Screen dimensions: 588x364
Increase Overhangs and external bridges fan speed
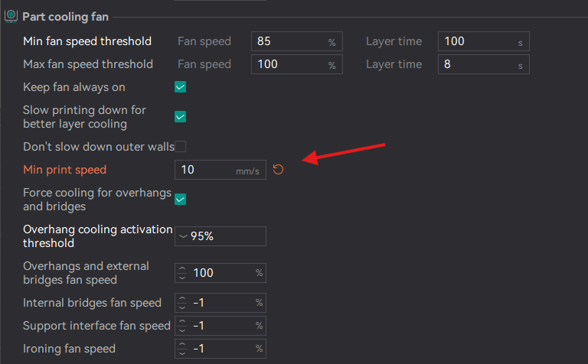point(182,269)
